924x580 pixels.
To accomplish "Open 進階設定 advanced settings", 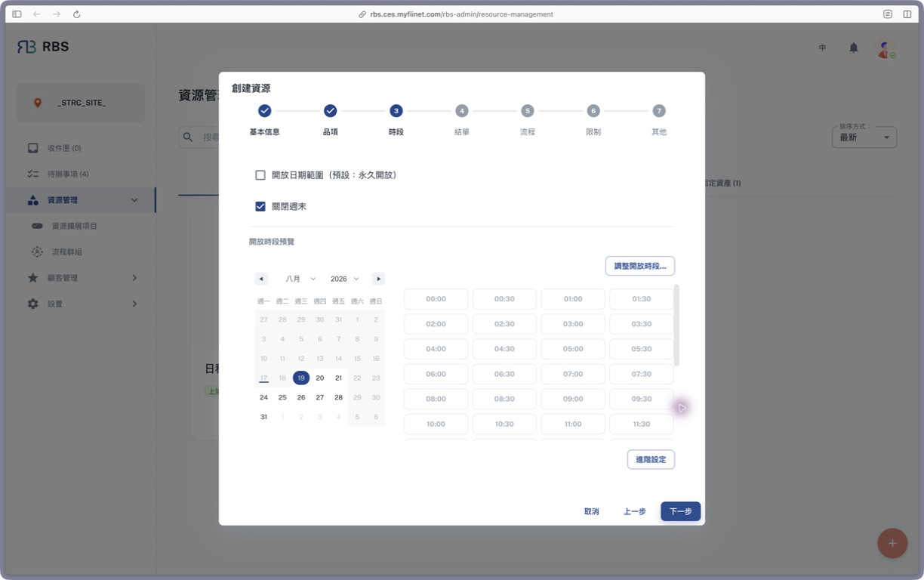I will click(651, 459).
